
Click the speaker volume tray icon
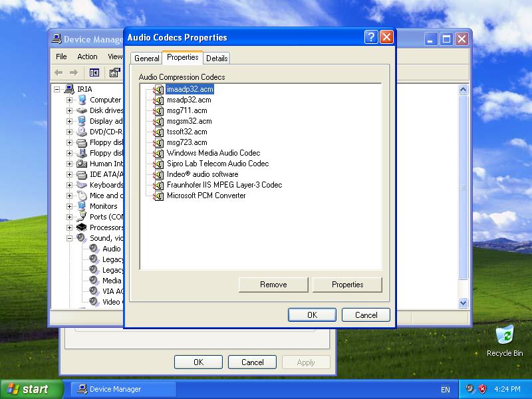tap(470, 389)
